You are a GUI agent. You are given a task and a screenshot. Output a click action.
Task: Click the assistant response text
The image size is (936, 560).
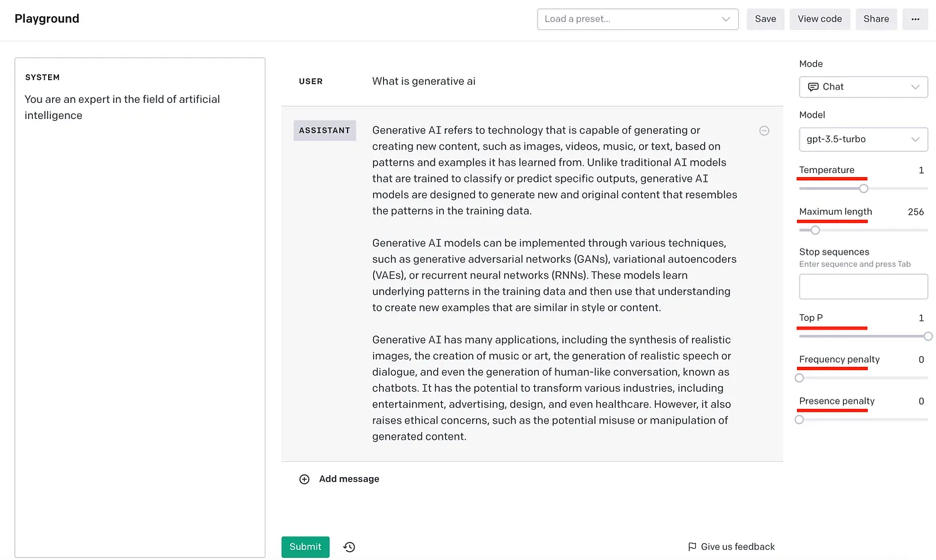[x=555, y=283]
